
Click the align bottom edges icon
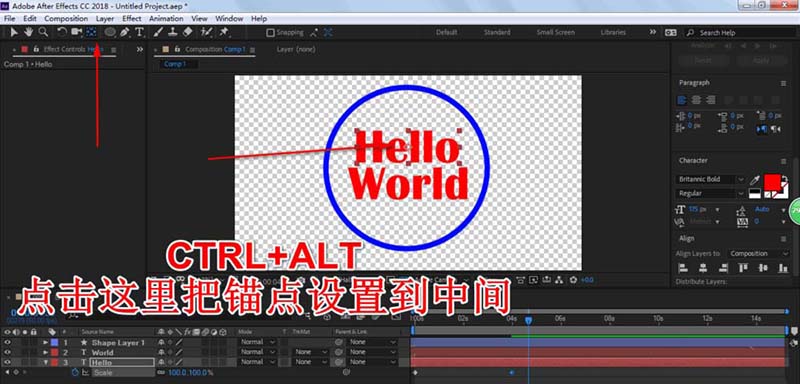coord(783,268)
